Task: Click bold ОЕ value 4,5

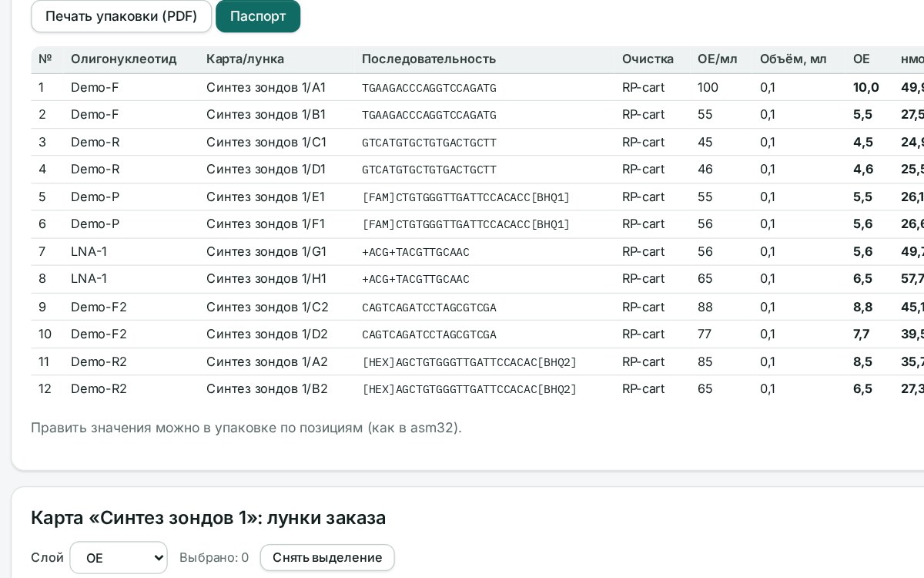Action: point(862,142)
